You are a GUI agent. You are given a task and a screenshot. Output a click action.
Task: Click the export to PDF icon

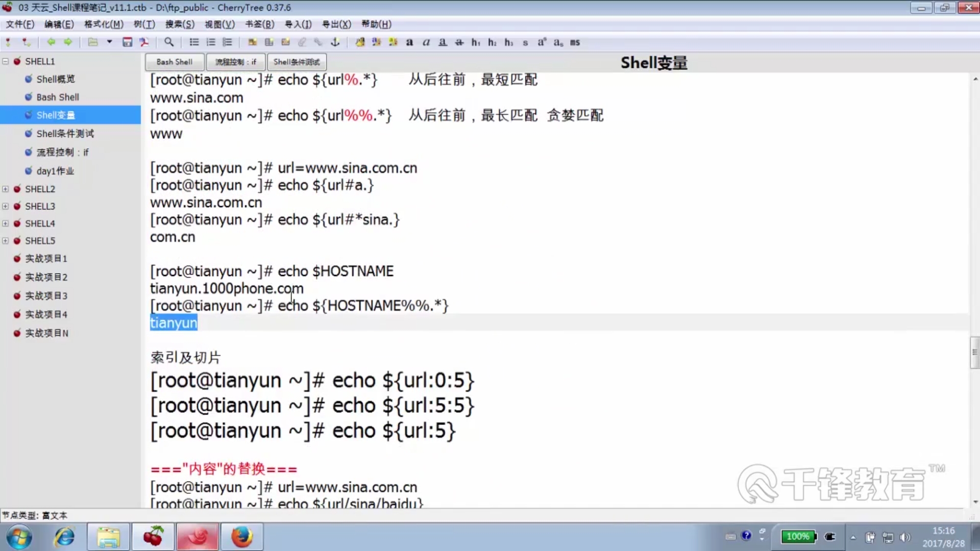[144, 42]
